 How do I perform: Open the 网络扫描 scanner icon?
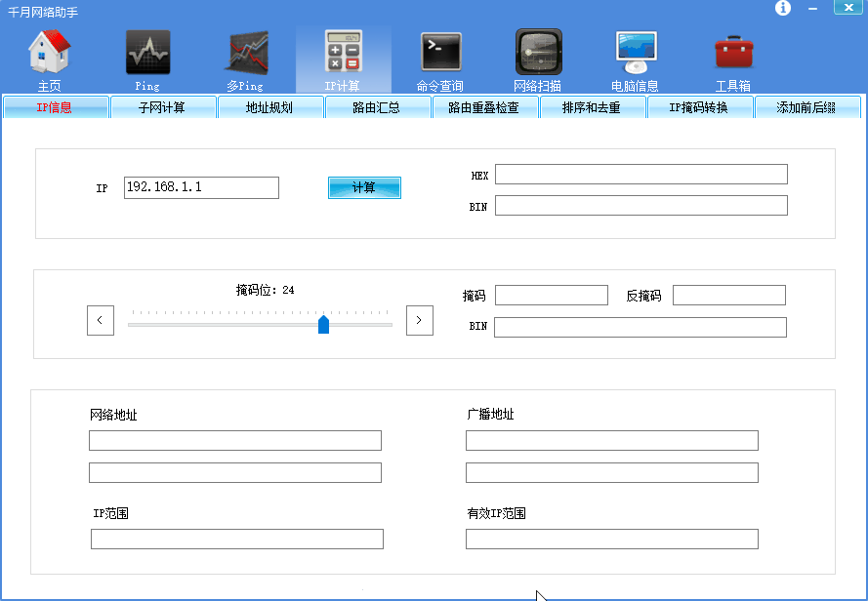(x=538, y=55)
